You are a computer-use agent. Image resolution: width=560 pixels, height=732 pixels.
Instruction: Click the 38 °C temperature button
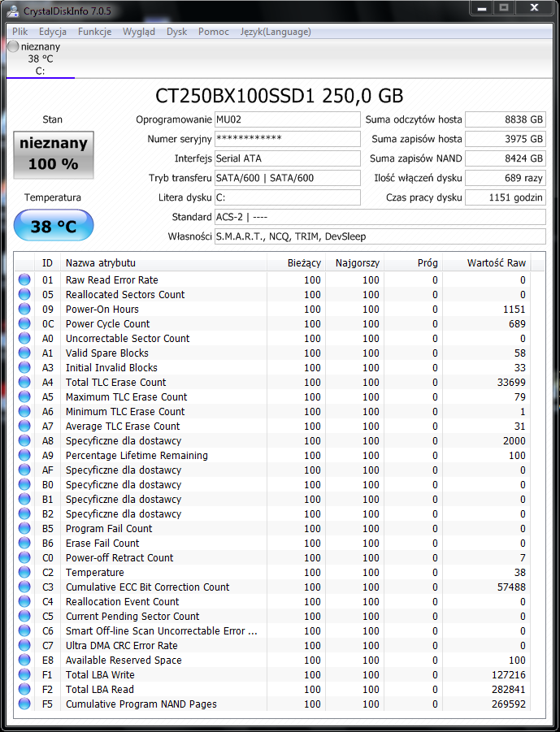pos(54,226)
